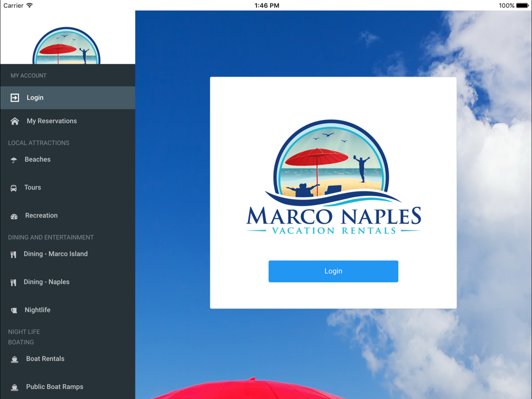This screenshot has width=532, height=399.
Task: Tap the bus icon next to Tours
Action: pos(14,188)
